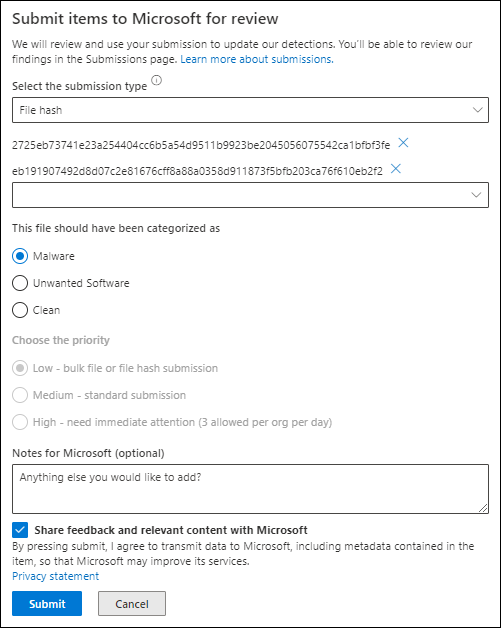This screenshot has height=628, width=501.
Task: Choose Medium standard submission priority
Action: 20,395
